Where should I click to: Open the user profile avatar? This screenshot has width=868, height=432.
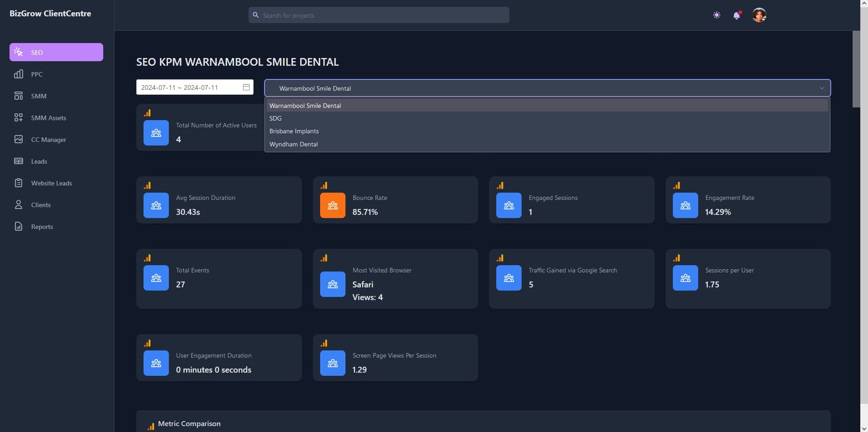click(759, 15)
